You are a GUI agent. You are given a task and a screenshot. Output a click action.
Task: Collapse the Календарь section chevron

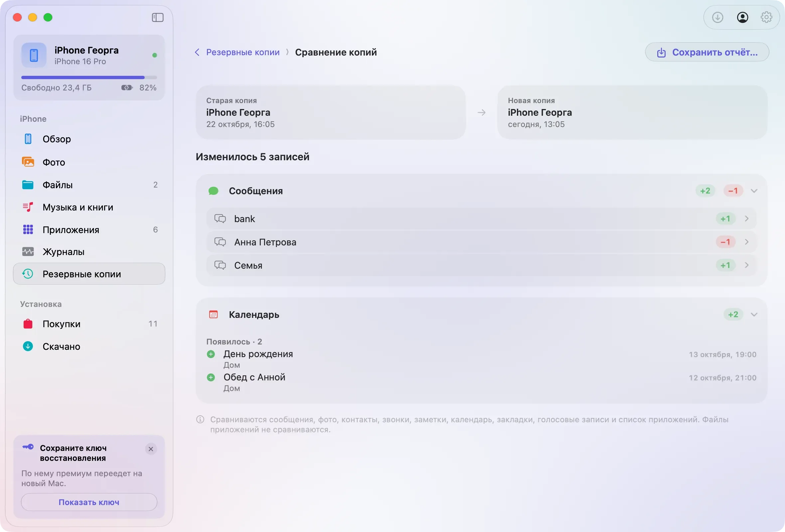[754, 314]
